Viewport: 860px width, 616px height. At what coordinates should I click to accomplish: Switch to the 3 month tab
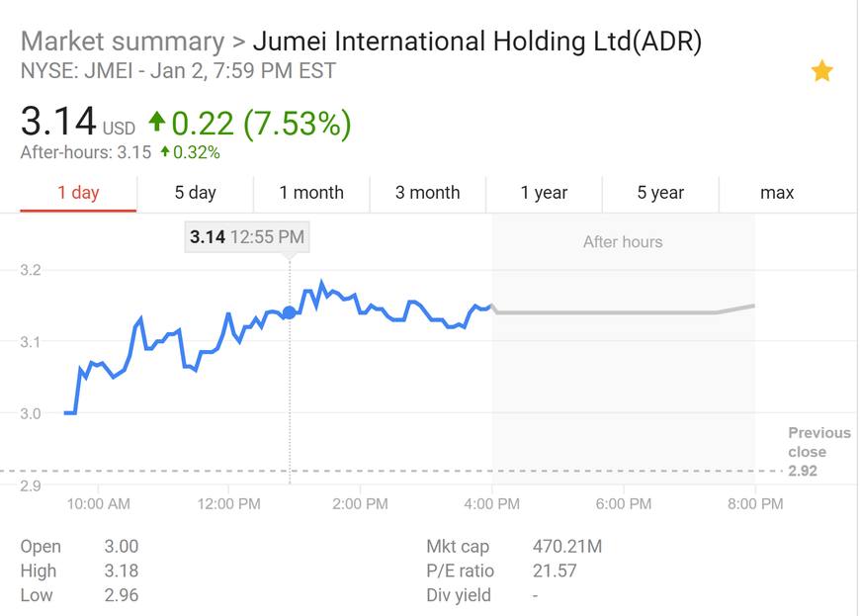pyautogui.click(x=428, y=193)
